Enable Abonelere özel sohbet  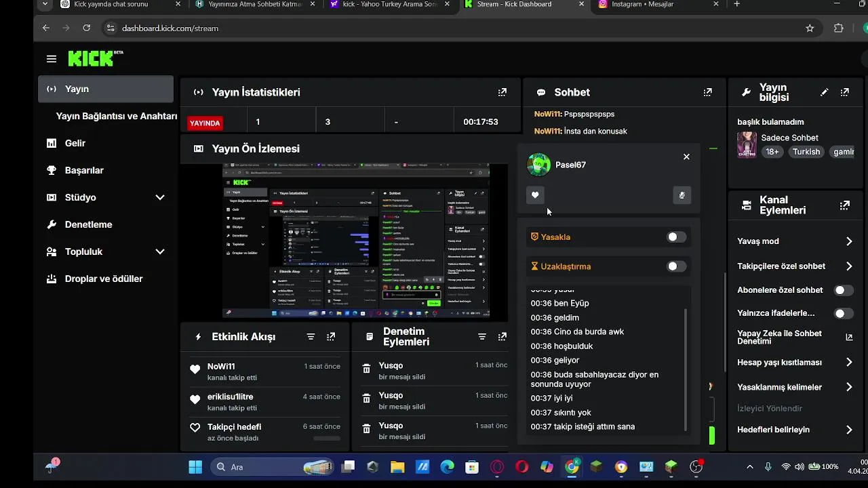tap(843, 290)
